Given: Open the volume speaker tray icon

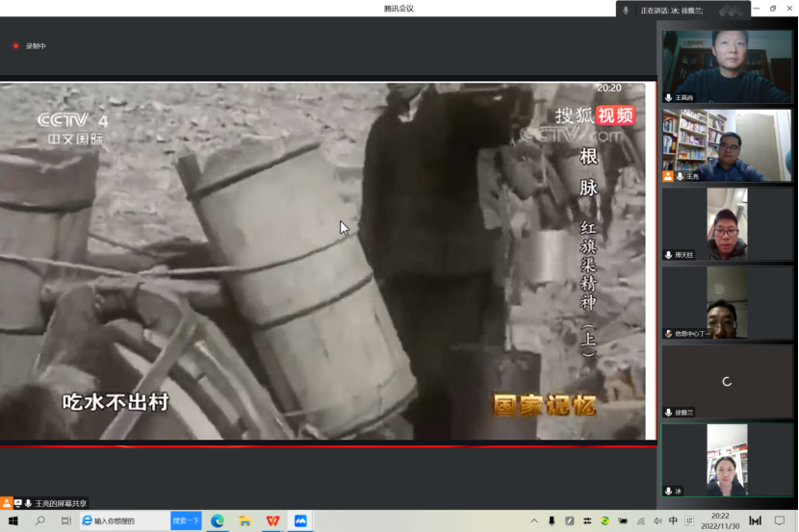Looking at the screenshot, I should tap(657, 520).
